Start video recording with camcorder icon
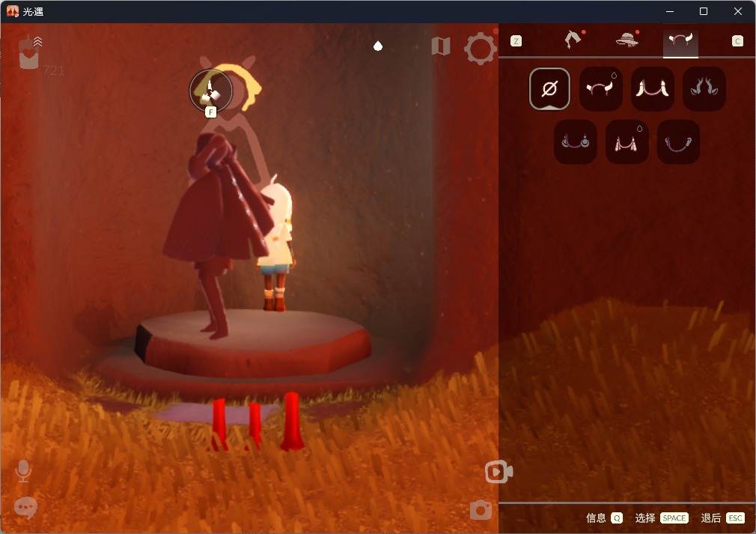This screenshot has width=756, height=534. 499,472
